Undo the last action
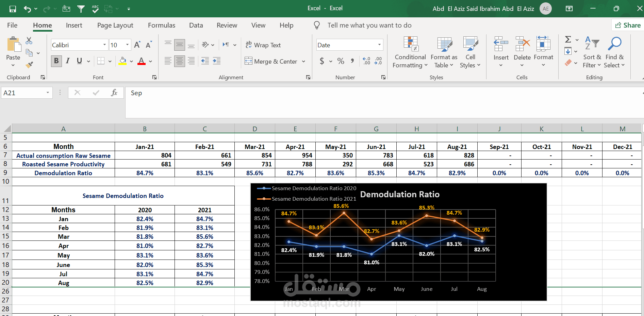The height and width of the screenshot is (316, 644). coord(28,9)
